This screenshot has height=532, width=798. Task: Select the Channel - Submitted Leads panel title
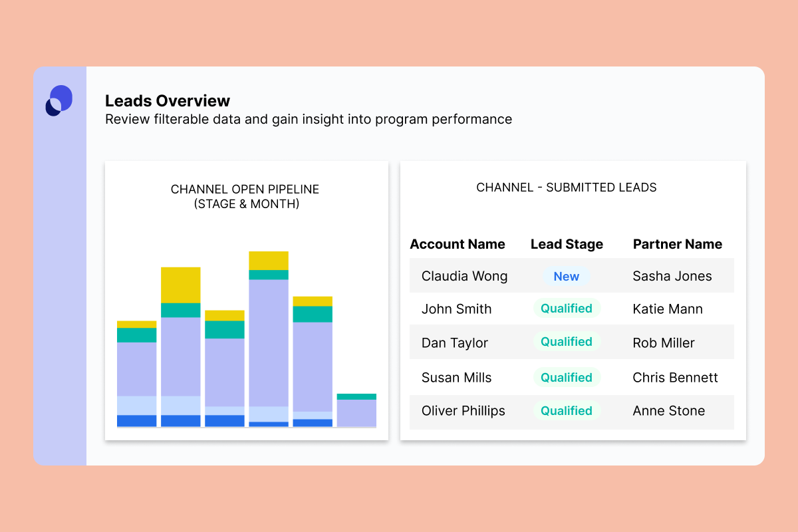coord(566,188)
